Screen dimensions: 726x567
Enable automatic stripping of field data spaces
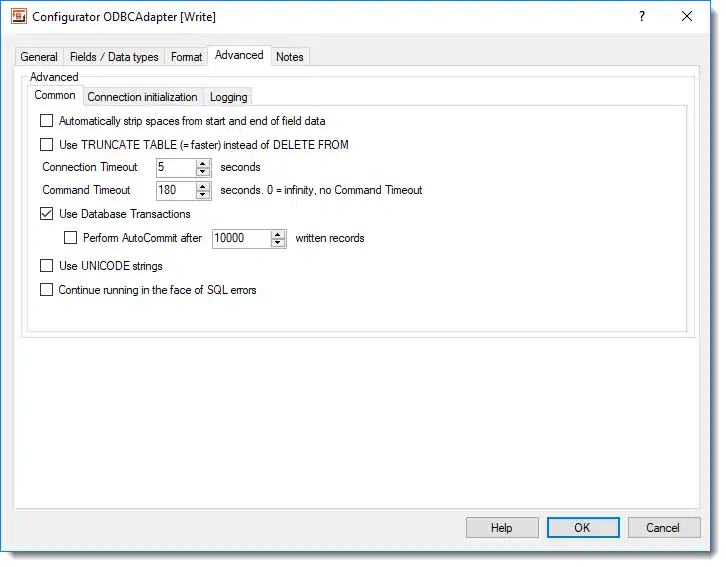pyautogui.click(x=47, y=121)
